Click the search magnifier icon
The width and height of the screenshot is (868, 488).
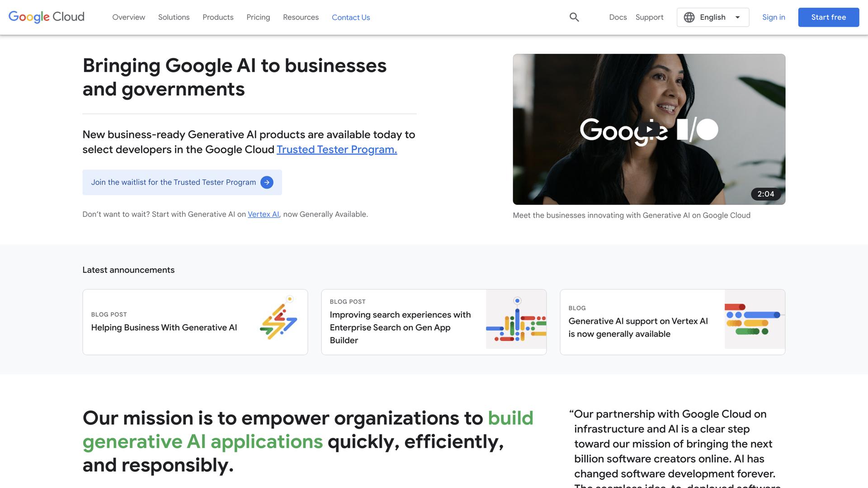coord(574,17)
